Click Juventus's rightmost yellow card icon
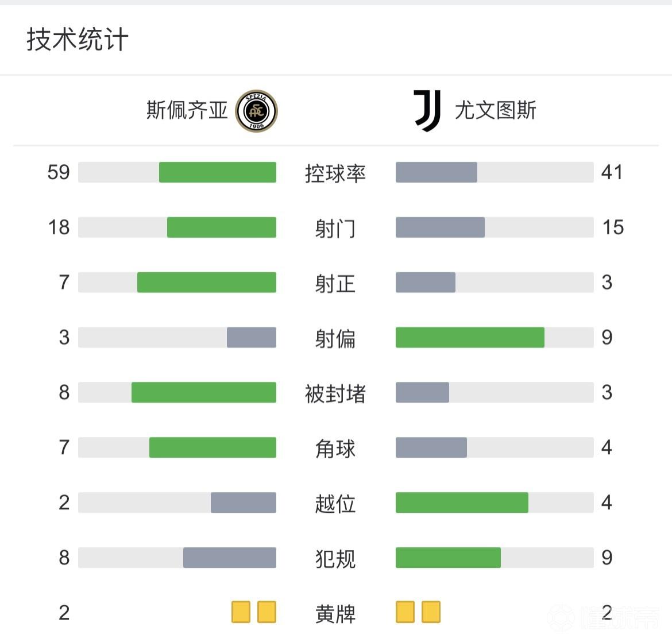 pyautogui.click(x=431, y=612)
